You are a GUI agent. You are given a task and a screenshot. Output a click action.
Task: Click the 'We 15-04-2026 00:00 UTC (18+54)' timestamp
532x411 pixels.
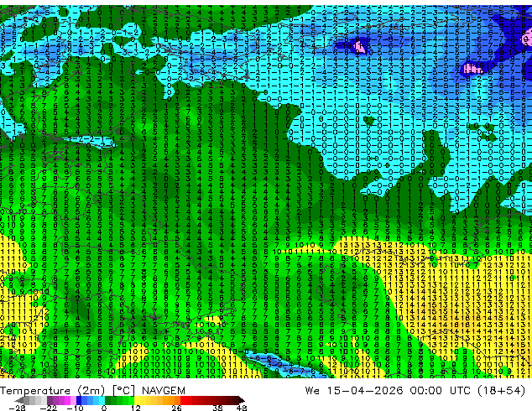click(x=415, y=391)
